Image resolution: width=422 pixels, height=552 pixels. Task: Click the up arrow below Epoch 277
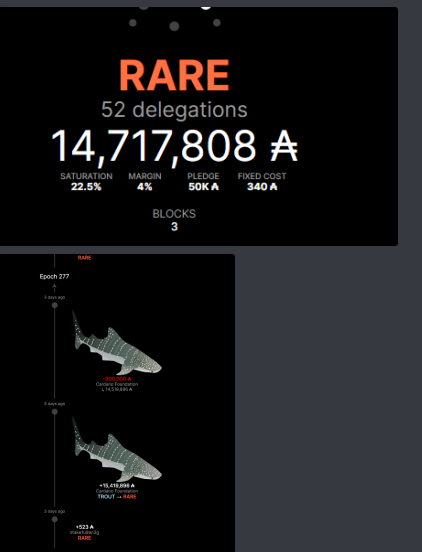tap(54, 287)
